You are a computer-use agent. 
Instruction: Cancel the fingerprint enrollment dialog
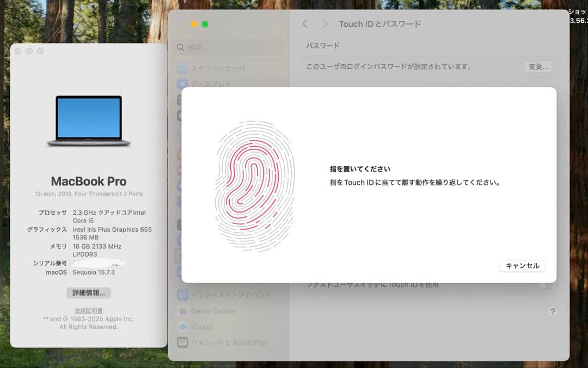click(x=522, y=266)
